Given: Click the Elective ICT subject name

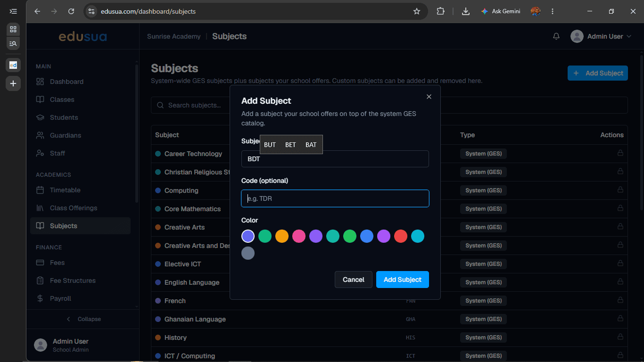Looking at the screenshot, I should (183, 264).
